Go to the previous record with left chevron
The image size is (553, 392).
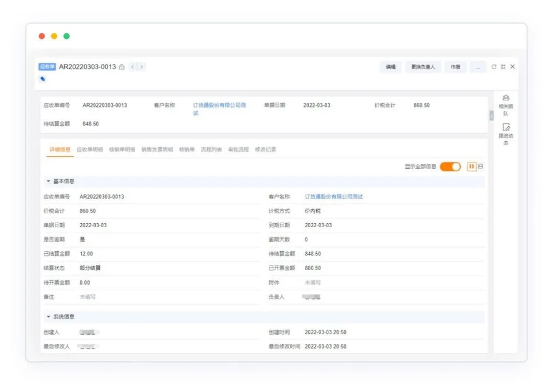click(132, 67)
